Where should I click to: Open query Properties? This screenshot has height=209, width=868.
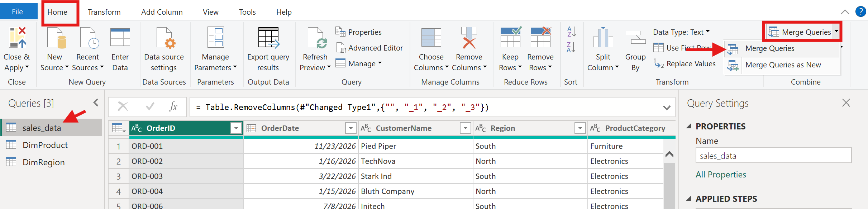pyautogui.click(x=358, y=32)
